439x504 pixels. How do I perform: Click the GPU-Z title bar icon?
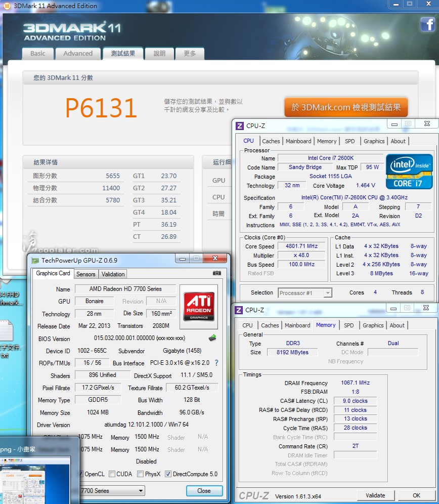click(35, 261)
